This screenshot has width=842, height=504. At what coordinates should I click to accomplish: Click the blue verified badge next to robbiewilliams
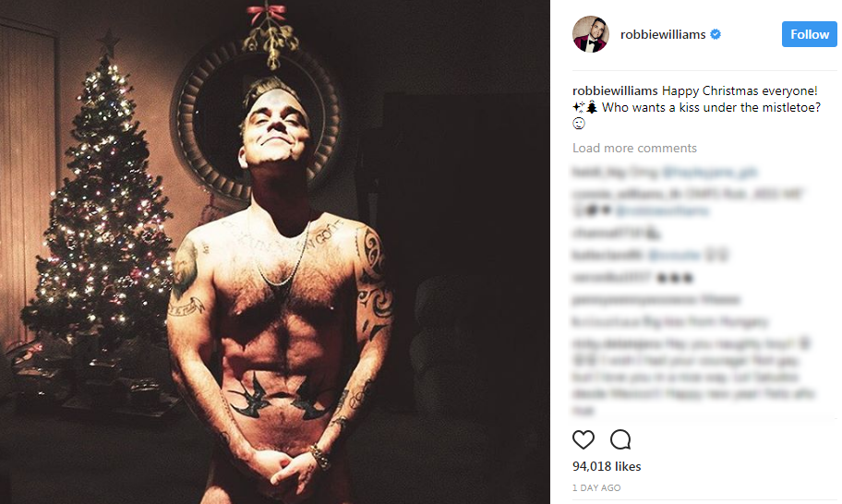[716, 34]
